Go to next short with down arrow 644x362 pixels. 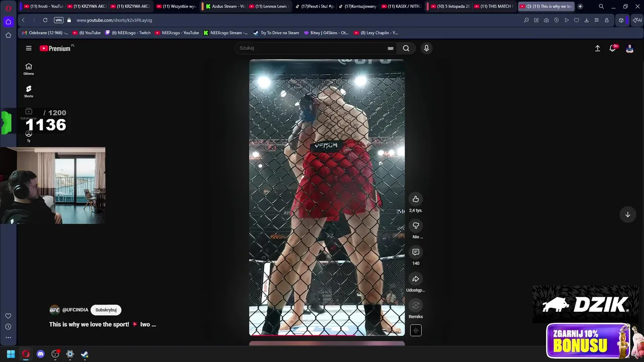(x=627, y=215)
